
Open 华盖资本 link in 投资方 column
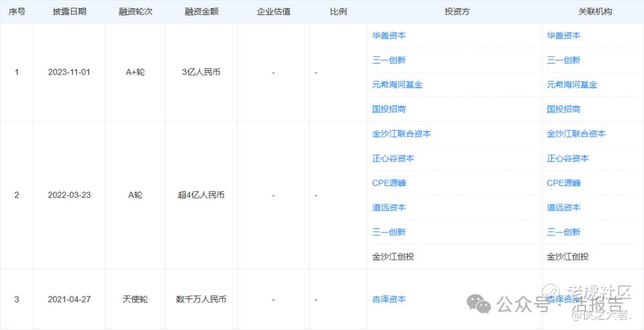388,35
